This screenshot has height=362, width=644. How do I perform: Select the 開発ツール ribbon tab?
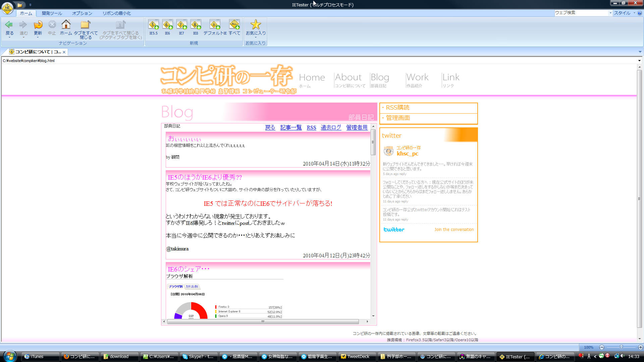(x=52, y=13)
